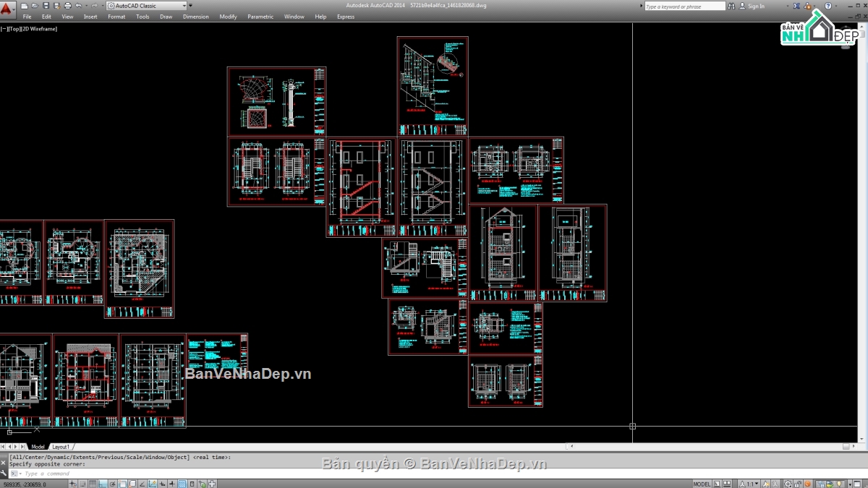
Task: Toggle Polar Tracking on
Action: pos(113,483)
